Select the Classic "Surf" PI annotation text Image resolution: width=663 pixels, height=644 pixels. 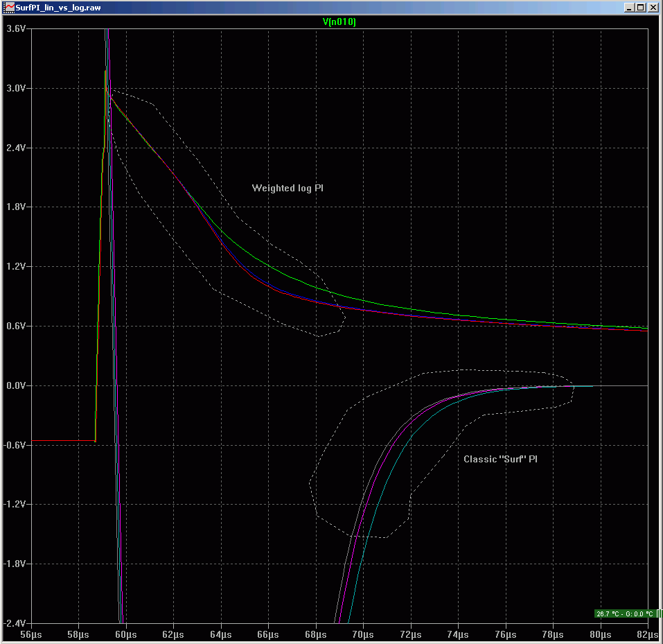pos(500,459)
